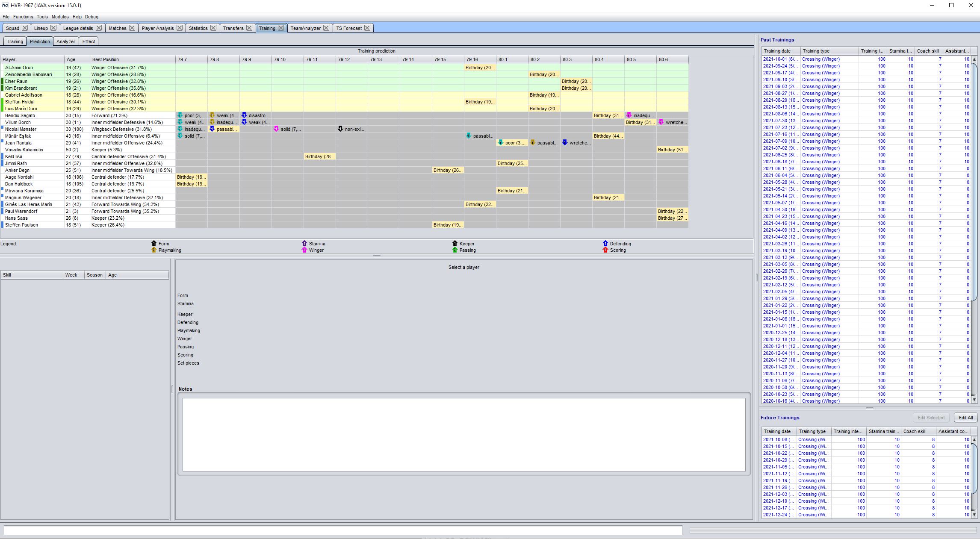Click the pink Winger legend arrow icon
Viewport: 980px width, 539px height.
pos(304,250)
